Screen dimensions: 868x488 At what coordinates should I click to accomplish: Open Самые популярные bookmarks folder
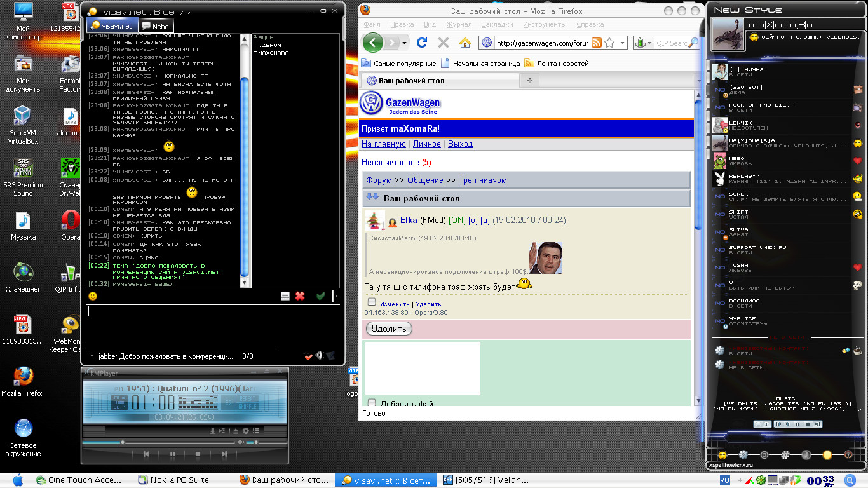point(399,64)
